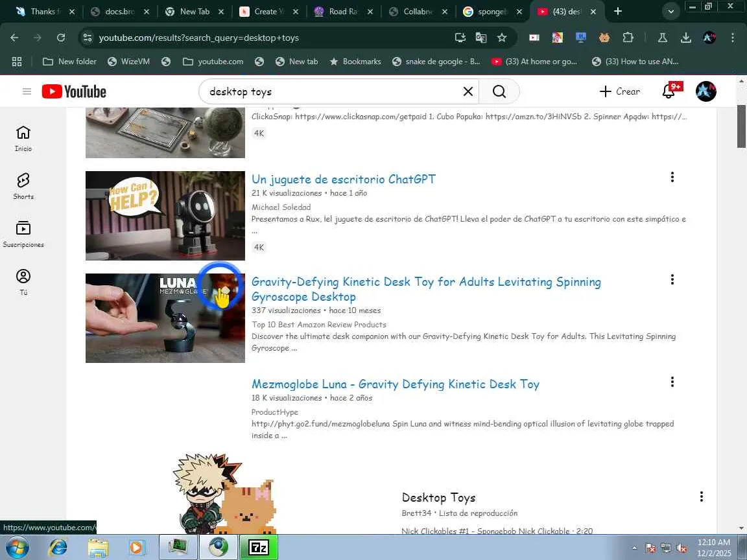
Task: Switch to Road Ra tab
Action: (x=344, y=12)
